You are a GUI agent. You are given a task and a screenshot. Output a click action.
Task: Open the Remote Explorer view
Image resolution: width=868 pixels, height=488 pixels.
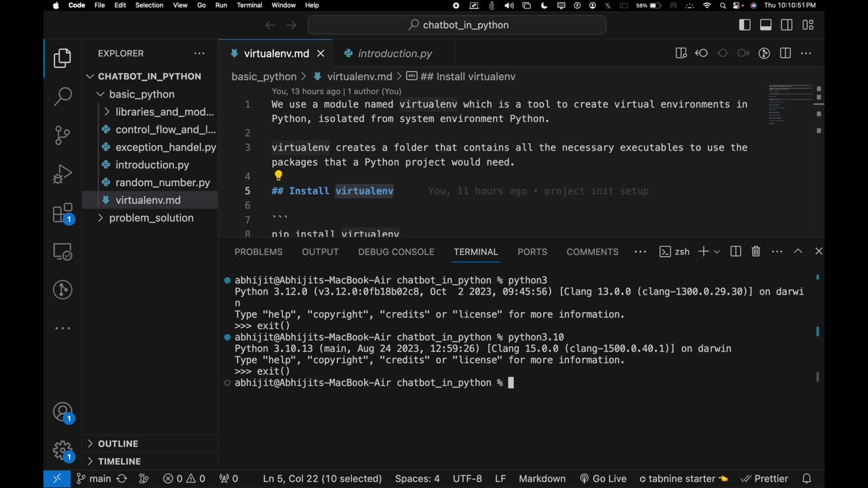pyautogui.click(x=62, y=251)
